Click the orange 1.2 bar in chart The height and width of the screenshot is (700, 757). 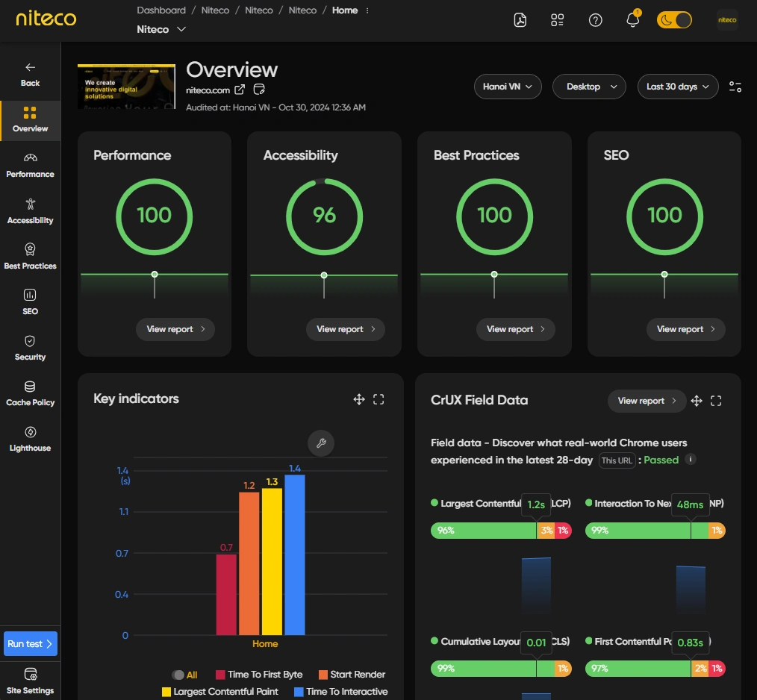(249, 563)
